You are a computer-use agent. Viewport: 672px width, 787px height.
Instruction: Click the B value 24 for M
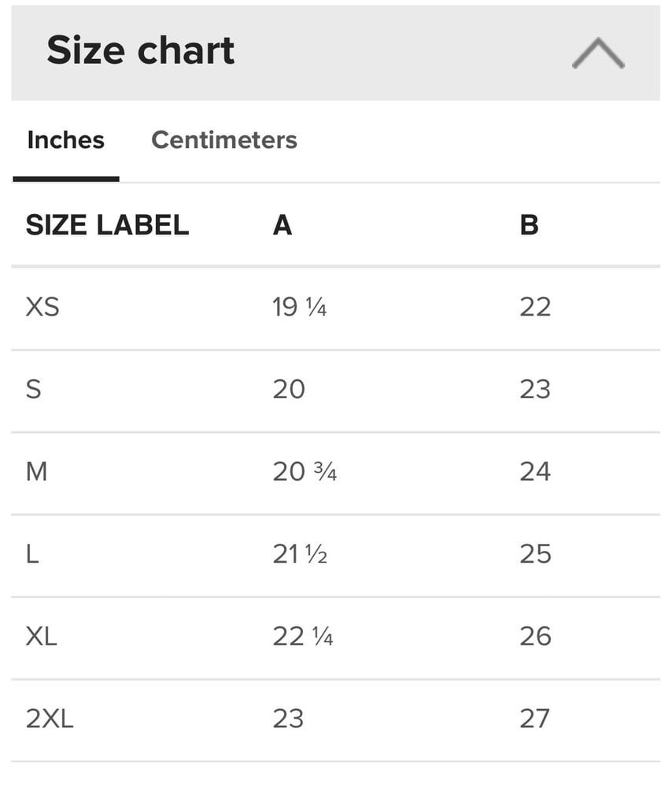[x=535, y=471]
